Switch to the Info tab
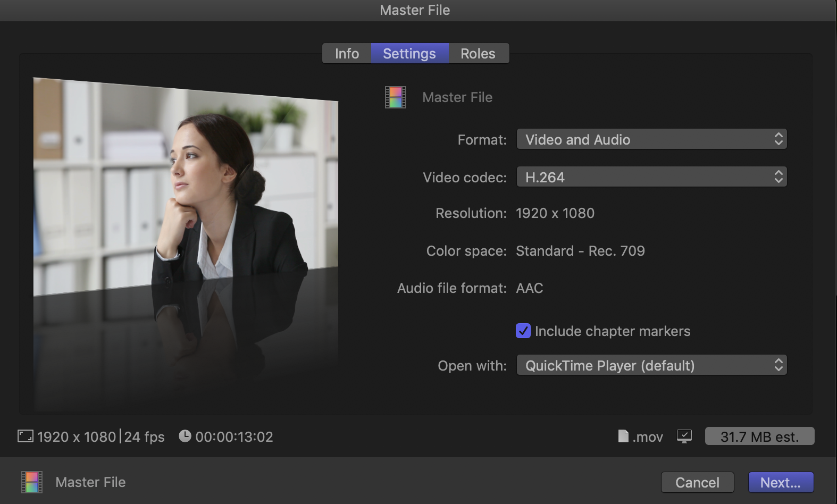This screenshot has height=504, width=837. (x=347, y=54)
